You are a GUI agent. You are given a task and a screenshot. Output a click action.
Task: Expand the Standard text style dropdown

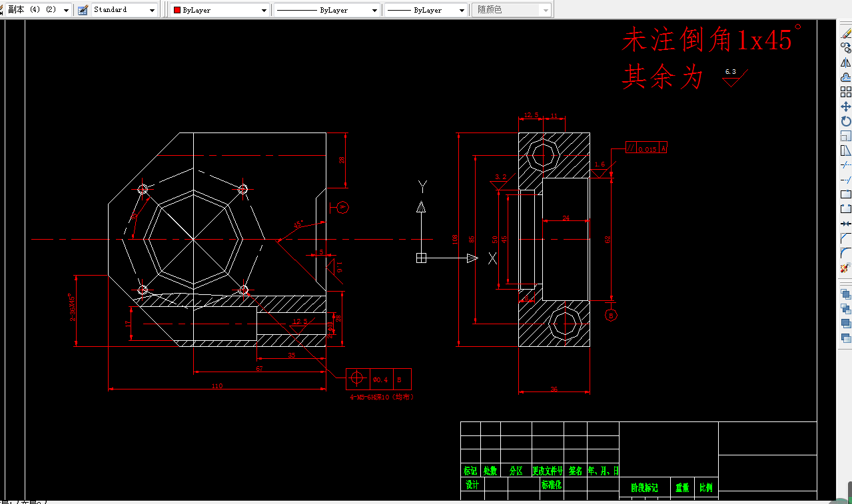click(151, 9)
